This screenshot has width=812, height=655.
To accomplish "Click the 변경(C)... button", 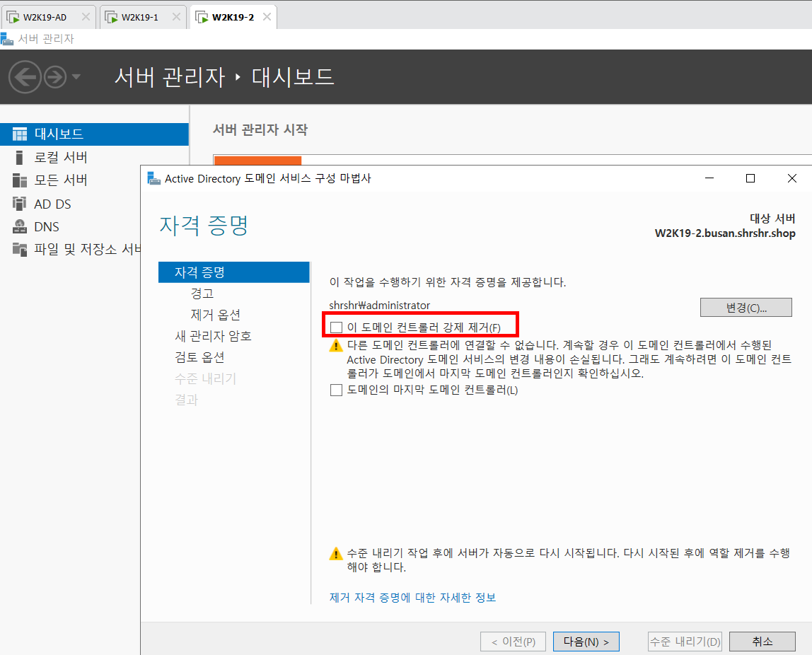I will (x=746, y=308).
